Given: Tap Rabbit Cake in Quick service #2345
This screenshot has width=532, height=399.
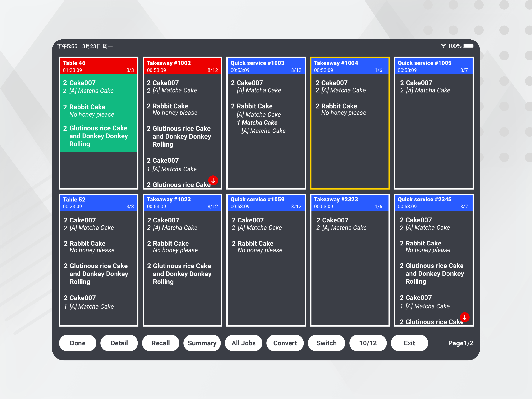Looking at the screenshot, I should tap(421, 243).
